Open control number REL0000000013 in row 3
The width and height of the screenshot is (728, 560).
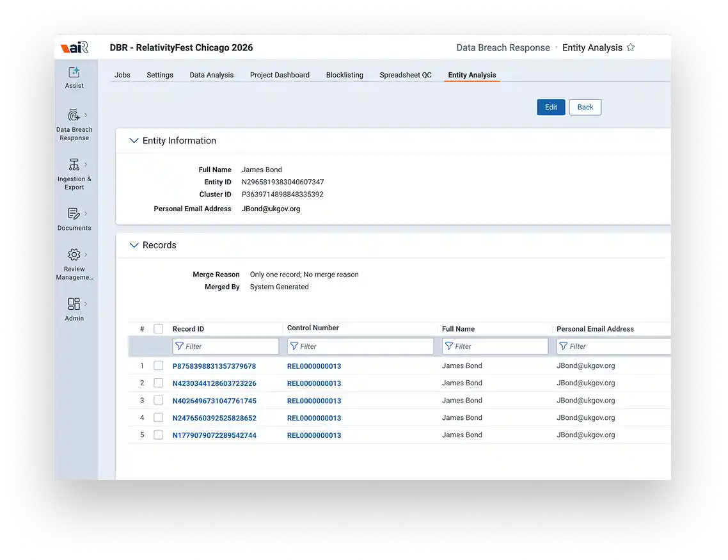[314, 401]
